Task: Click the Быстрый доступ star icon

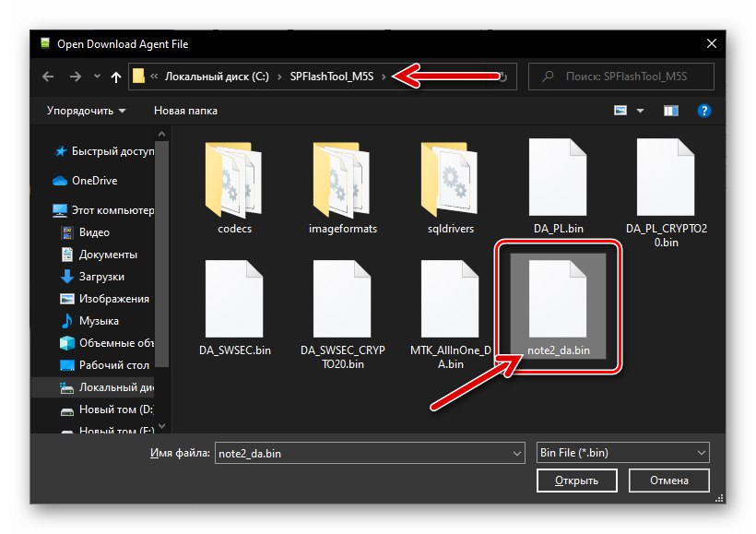Action: 60,151
